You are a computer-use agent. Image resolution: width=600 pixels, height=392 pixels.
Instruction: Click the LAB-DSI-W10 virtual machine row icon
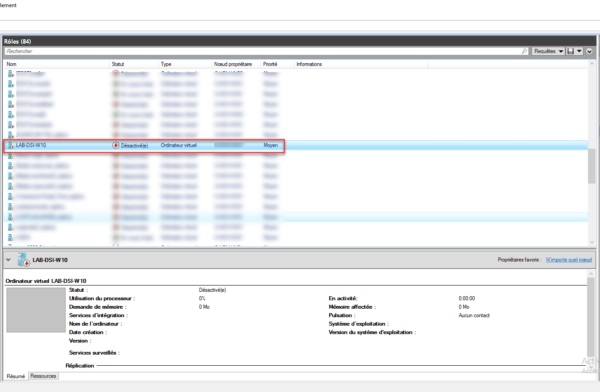click(x=11, y=145)
